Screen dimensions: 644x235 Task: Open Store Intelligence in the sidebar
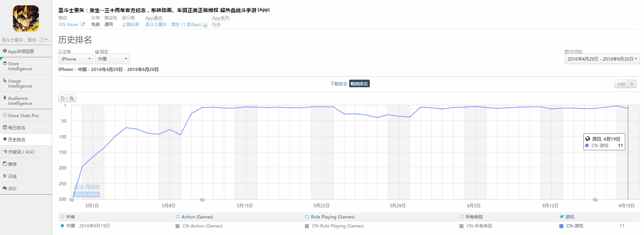pos(26,66)
